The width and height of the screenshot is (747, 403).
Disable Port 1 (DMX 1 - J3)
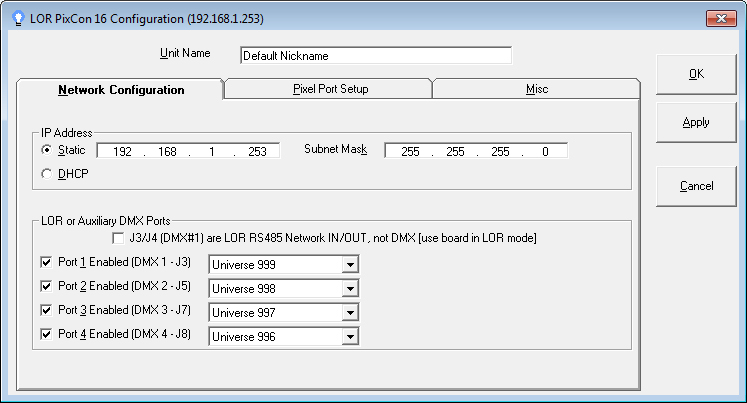pyautogui.click(x=46, y=263)
